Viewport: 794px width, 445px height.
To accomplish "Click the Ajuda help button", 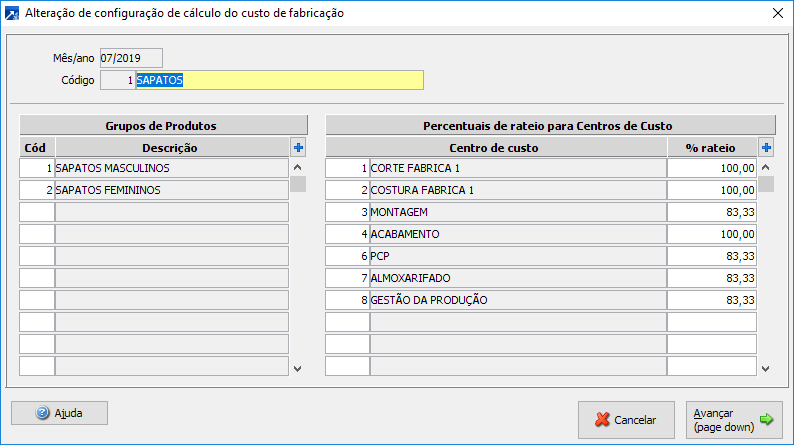I will click(x=59, y=412).
